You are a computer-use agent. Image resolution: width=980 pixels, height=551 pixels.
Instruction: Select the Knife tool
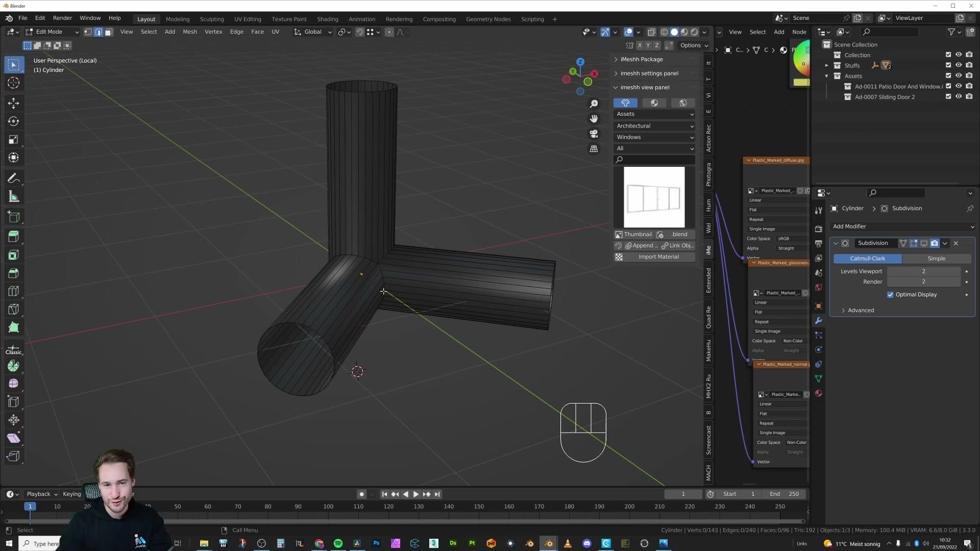tap(14, 310)
